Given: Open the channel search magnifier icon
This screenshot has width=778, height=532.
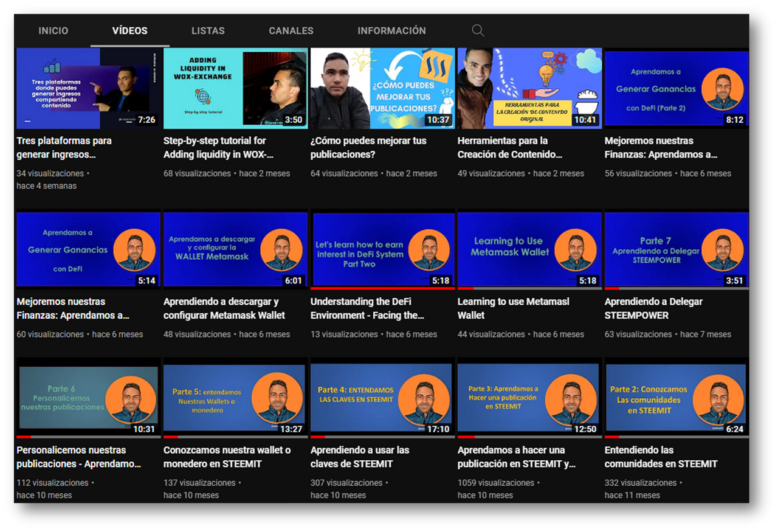Looking at the screenshot, I should 478,30.
